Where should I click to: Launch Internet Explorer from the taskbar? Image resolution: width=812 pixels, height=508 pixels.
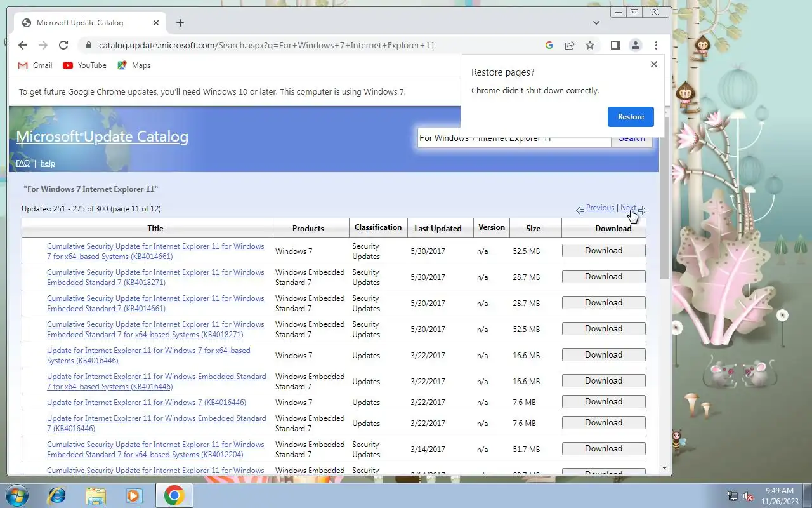tap(57, 495)
